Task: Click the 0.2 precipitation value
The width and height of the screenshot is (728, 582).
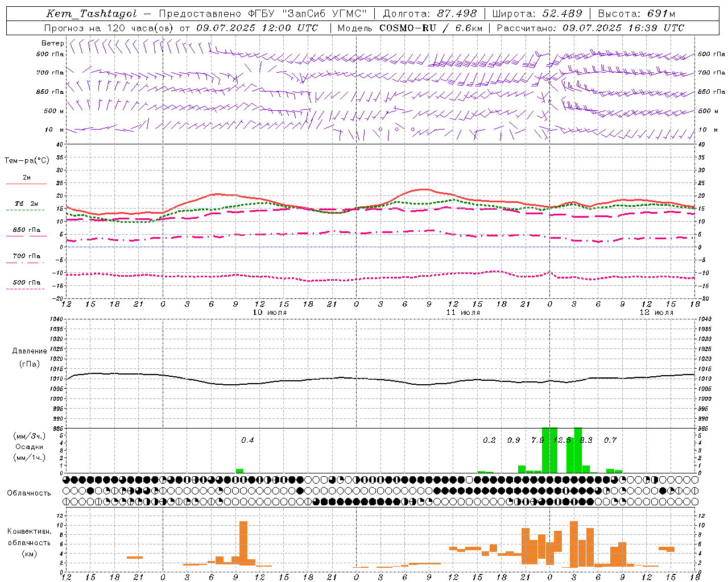Action: click(x=489, y=440)
